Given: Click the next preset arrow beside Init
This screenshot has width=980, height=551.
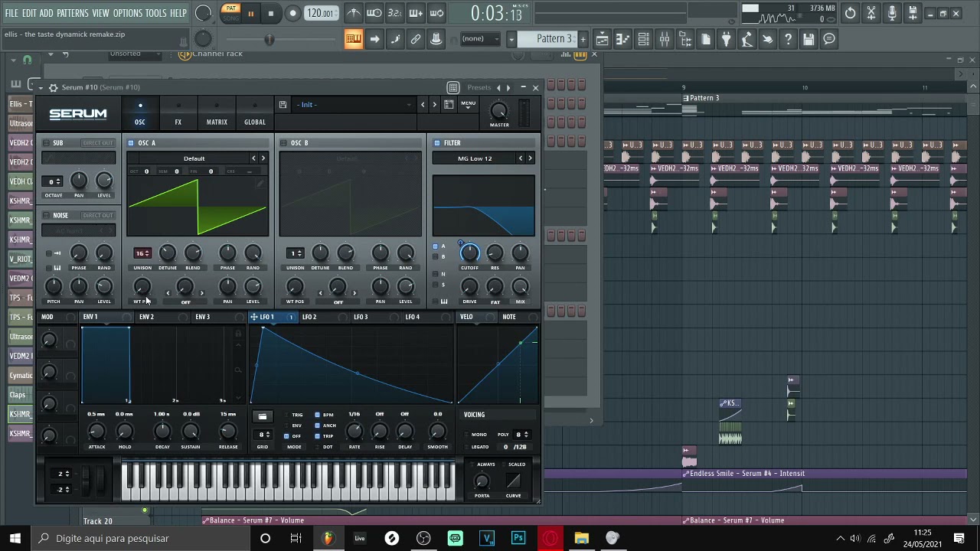Looking at the screenshot, I should pos(434,105).
